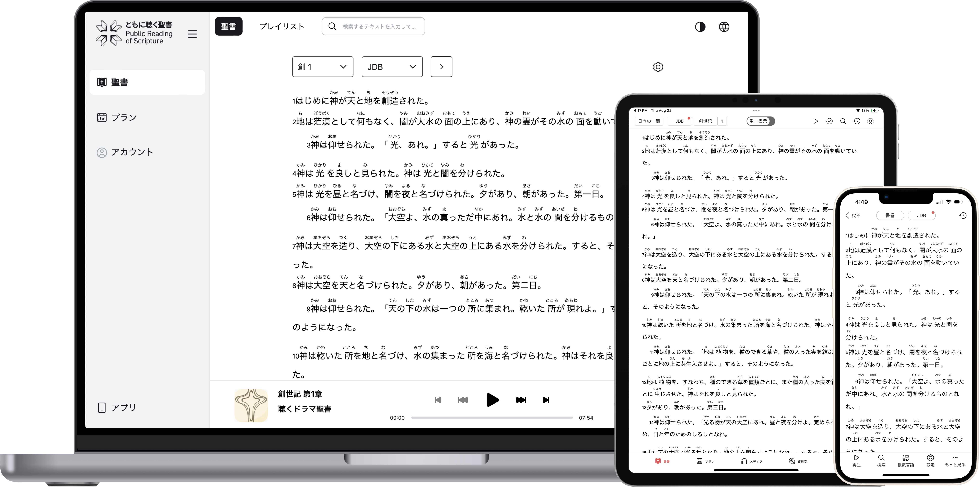Switch to the プレイリスト tab
This screenshot has height=490, width=980.
pos(282,26)
